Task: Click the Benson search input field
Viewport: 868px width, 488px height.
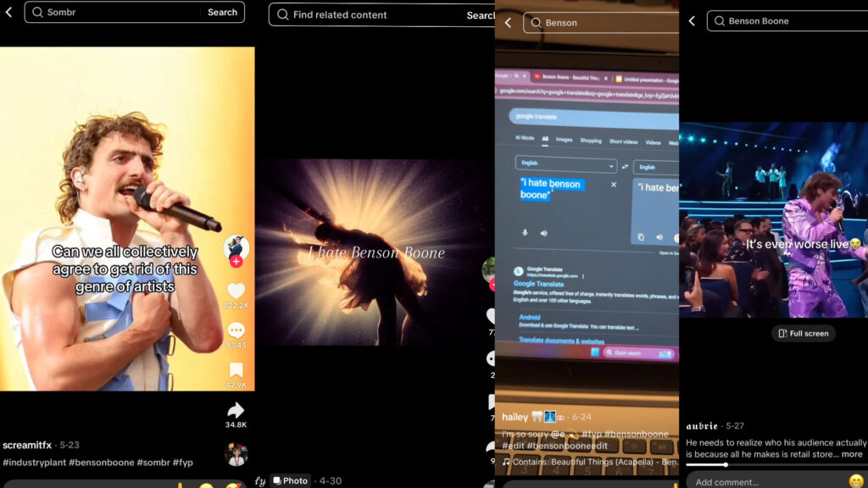Action: pyautogui.click(x=601, y=23)
